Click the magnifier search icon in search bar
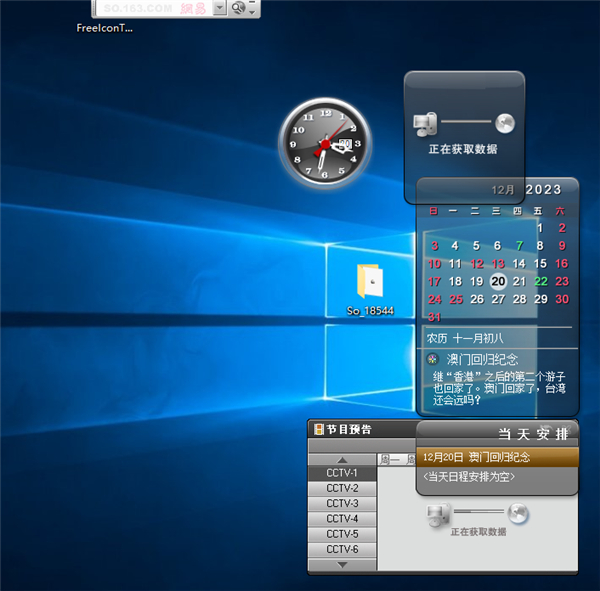 (x=238, y=8)
